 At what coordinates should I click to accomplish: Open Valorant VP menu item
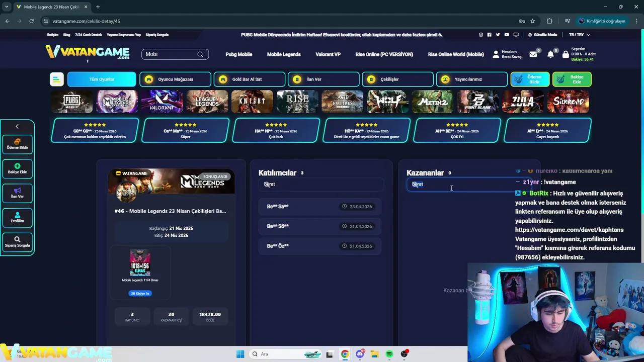point(328,54)
